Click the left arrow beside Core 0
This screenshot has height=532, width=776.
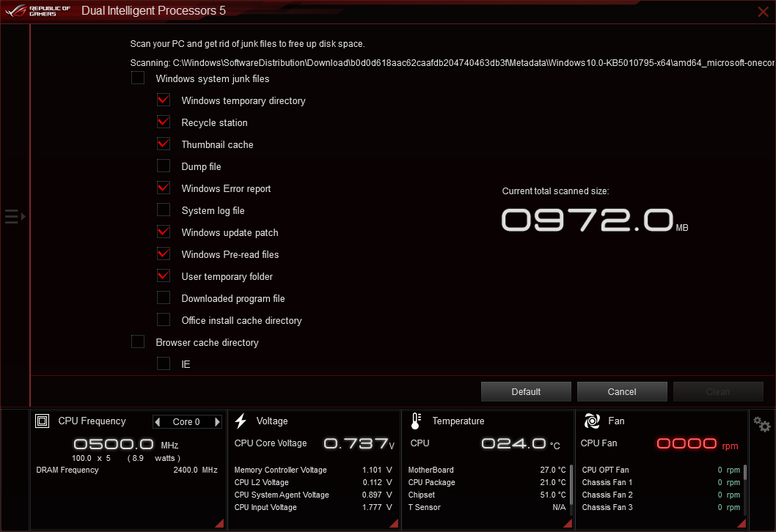coord(158,421)
